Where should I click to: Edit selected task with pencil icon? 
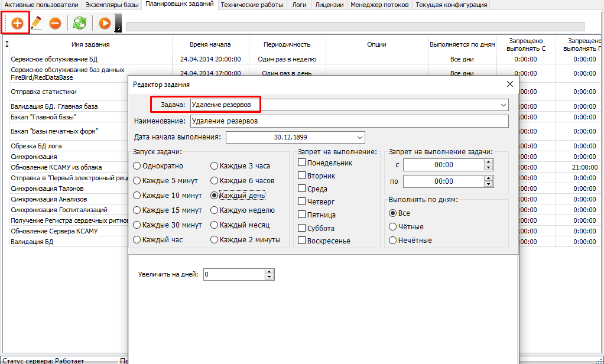coord(36,23)
